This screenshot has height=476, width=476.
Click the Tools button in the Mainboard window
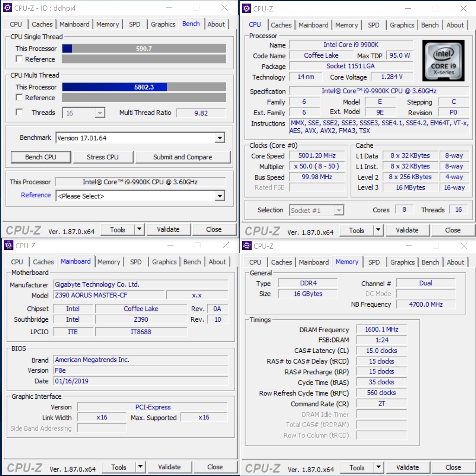click(x=119, y=467)
